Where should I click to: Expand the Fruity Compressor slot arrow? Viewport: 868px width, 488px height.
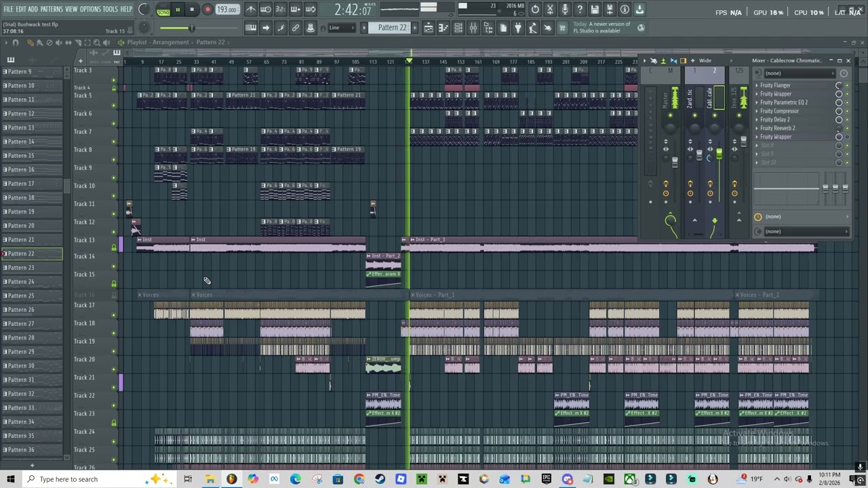[x=757, y=111]
